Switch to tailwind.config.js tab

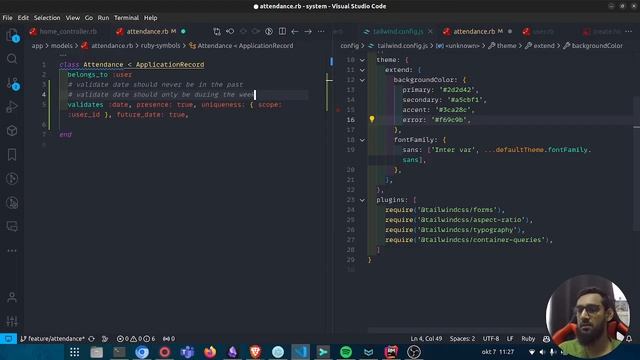398,31
